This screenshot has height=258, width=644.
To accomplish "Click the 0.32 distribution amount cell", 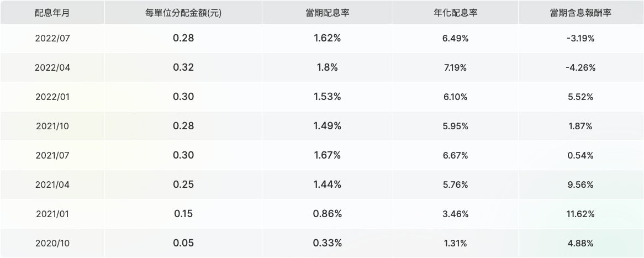I will click(183, 68).
